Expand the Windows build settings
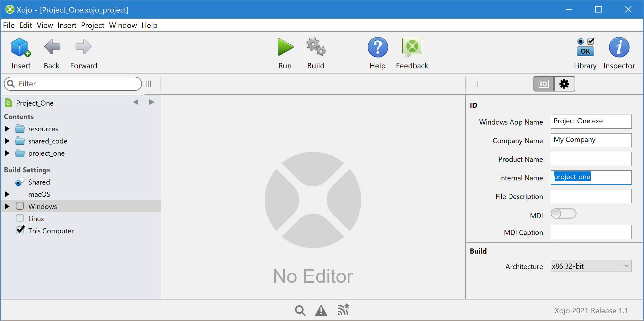644x321 pixels. [7, 206]
